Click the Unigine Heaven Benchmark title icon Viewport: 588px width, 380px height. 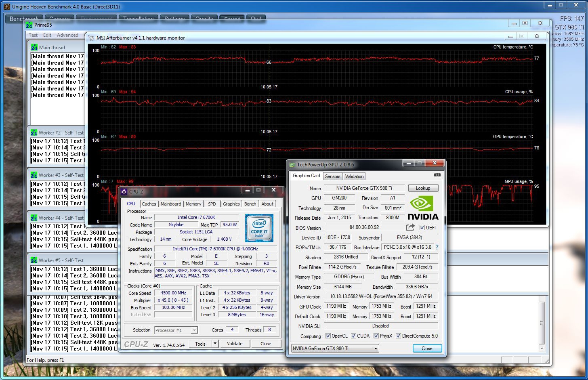click(6, 6)
